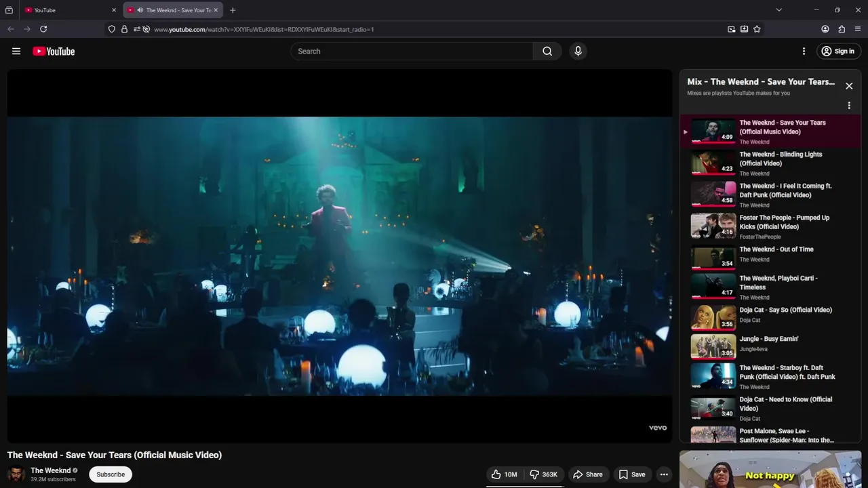The image size is (868, 488).
Task: Open browser account profile icon
Action: pyautogui.click(x=825, y=29)
